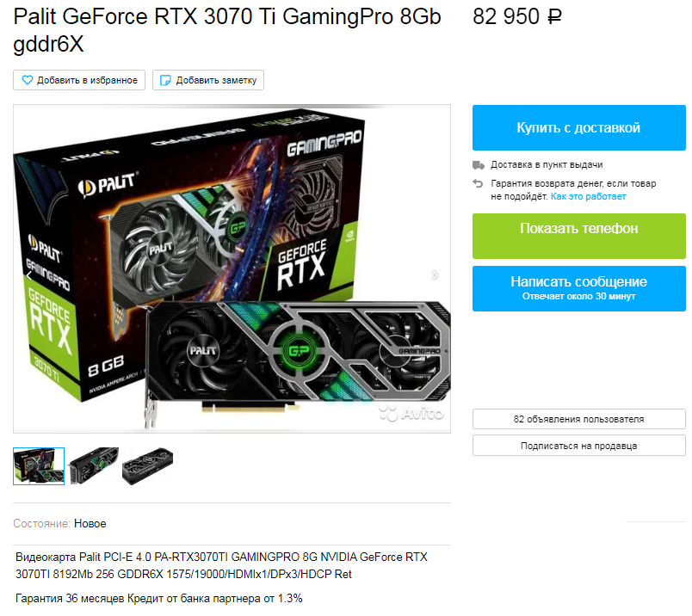
Task: Subscribe to seller with Подписаться на продавца
Action: [x=578, y=446]
